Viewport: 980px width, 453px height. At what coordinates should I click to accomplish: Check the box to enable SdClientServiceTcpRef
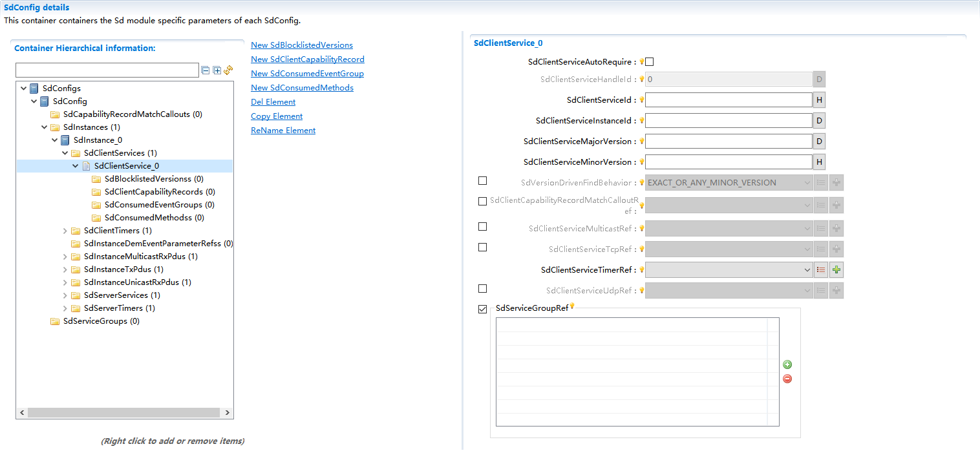click(482, 247)
